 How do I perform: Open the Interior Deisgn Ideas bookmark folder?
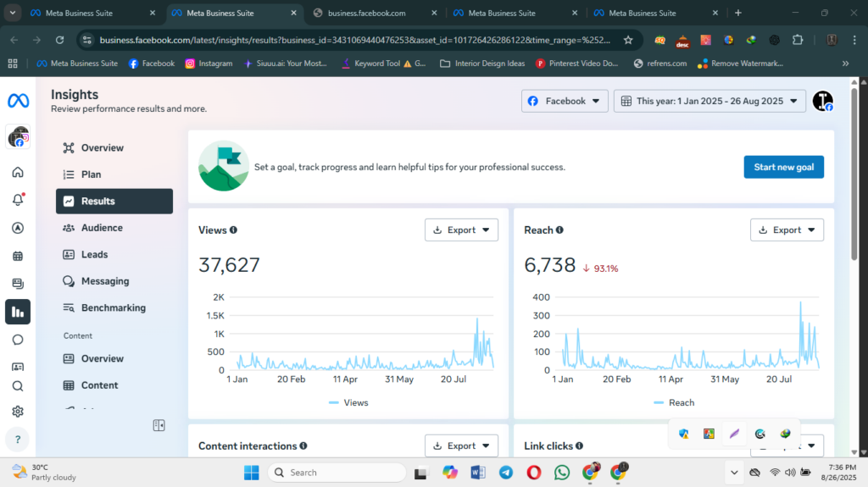coord(482,64)
